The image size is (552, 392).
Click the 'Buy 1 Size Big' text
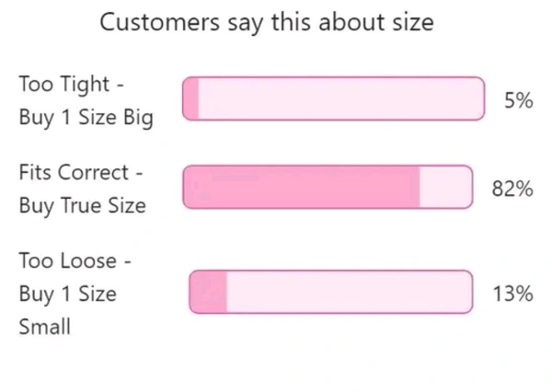tap(86, 119)
